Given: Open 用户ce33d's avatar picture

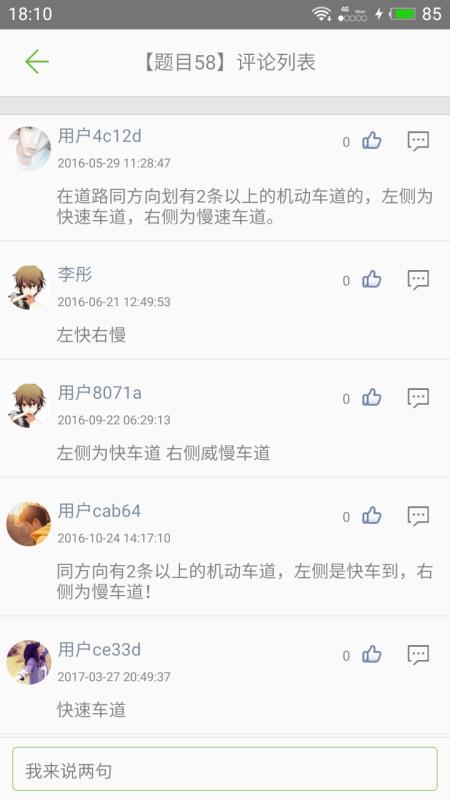Looking at the screenshot, I should [x=29, y=662].
